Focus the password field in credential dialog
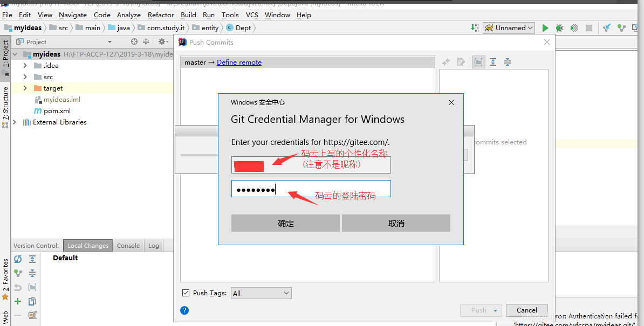The height and width of the screenshot is (326, 644). (x=311, y=189)
